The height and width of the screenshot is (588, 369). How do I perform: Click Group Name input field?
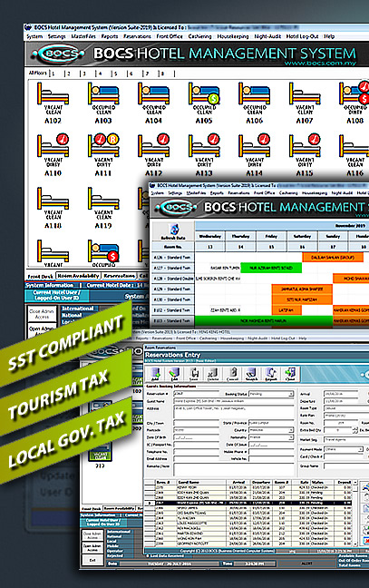click(x=346, y=466)
